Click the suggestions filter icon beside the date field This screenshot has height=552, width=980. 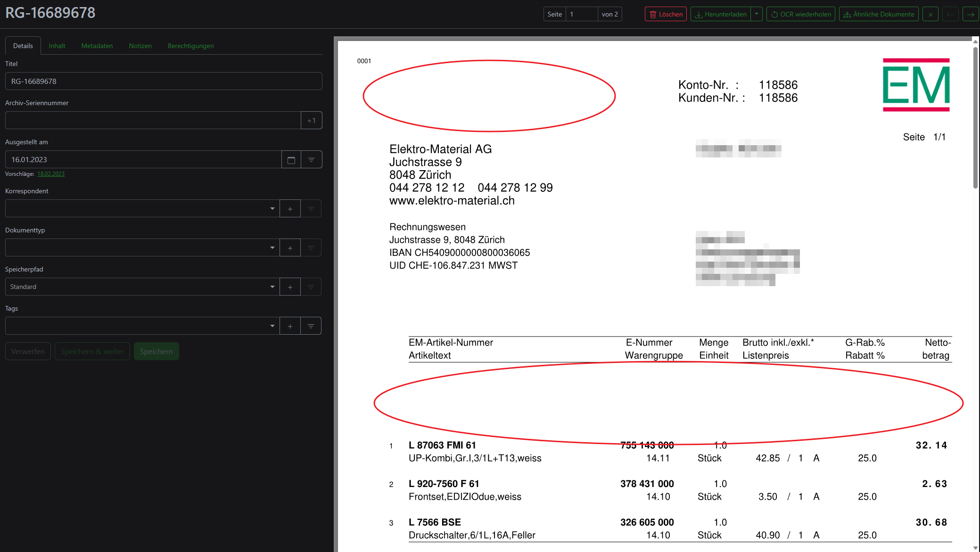[x=311, y=159]
